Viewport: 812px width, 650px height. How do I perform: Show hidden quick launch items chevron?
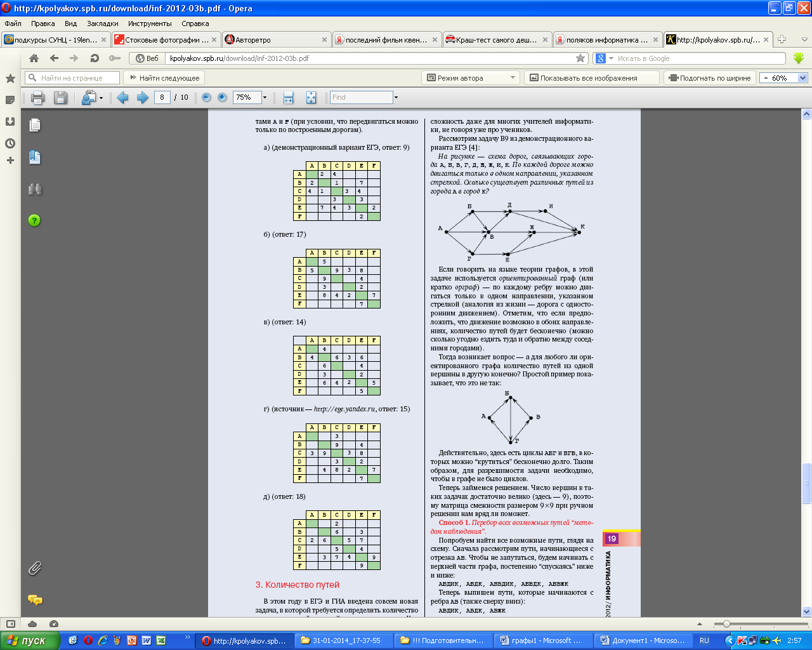(187, 637)
